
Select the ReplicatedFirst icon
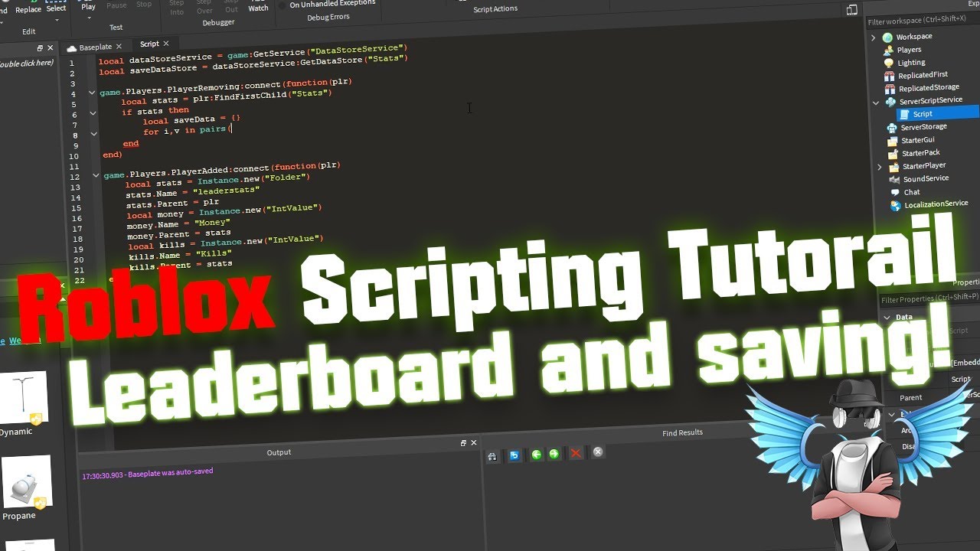coord(889,75)
